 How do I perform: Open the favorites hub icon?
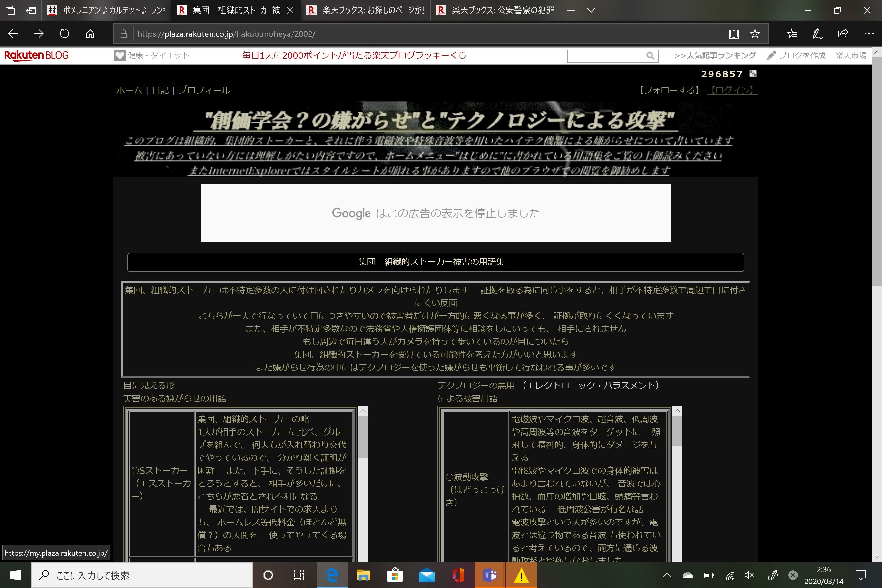792,34
